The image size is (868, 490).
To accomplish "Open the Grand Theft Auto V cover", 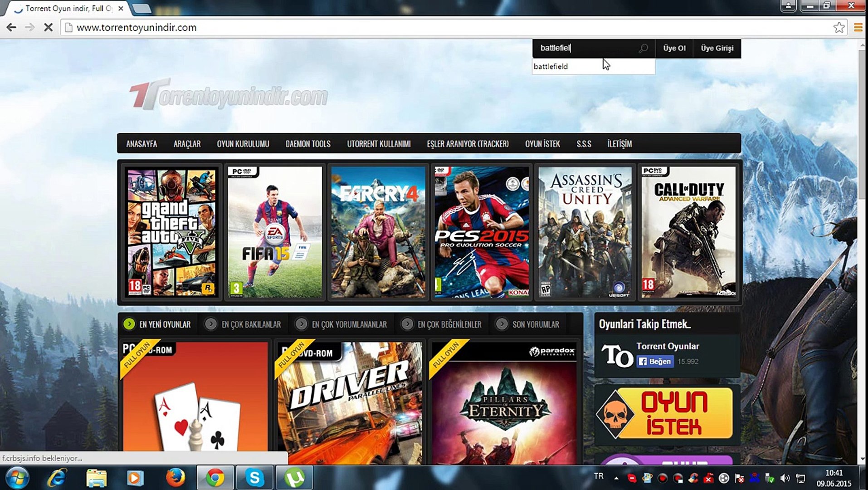I will click(171, 233).
